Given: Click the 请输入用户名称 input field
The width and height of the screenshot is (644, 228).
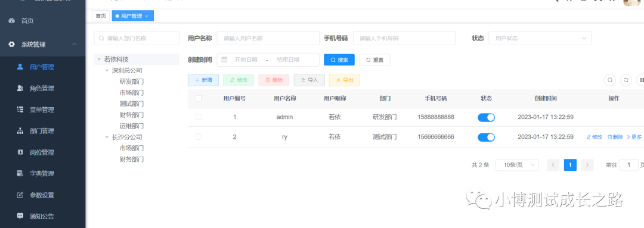Looking at the screenshot, I should 268,38.
